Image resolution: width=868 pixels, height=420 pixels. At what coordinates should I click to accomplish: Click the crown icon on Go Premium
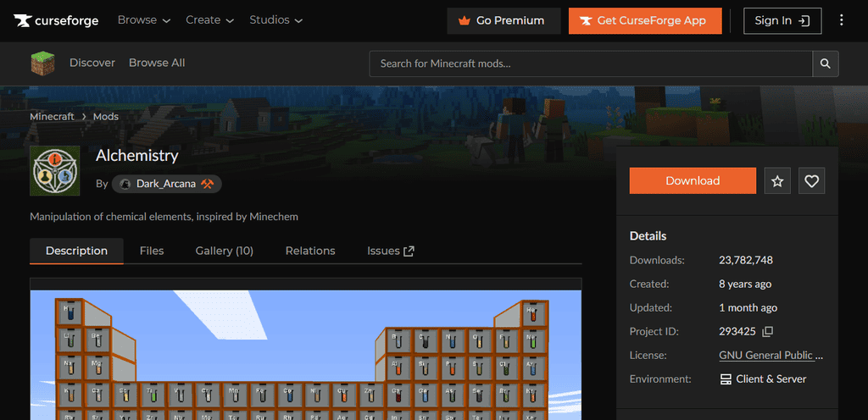[464, 21]
